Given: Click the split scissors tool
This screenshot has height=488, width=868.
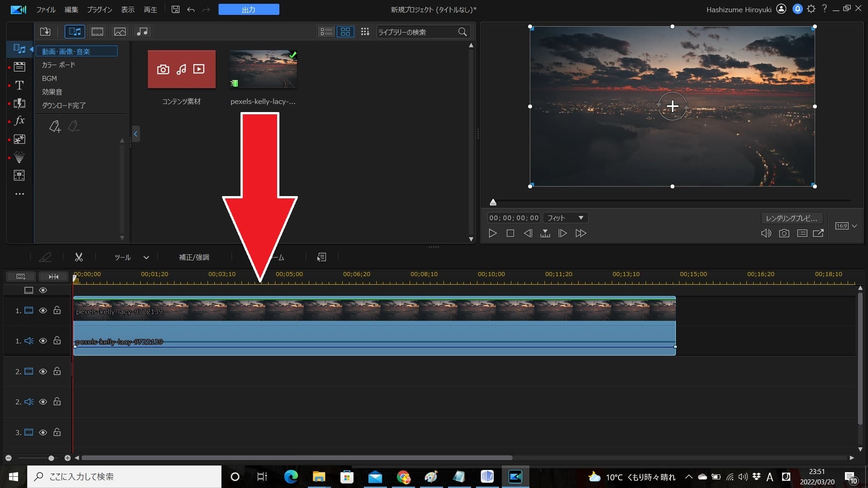Looking at the screenshot, I should coord(79,257).
